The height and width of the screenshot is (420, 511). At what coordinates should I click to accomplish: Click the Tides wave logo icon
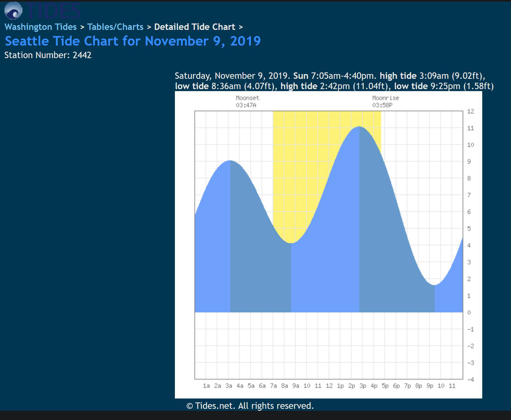tap(13, 11)
